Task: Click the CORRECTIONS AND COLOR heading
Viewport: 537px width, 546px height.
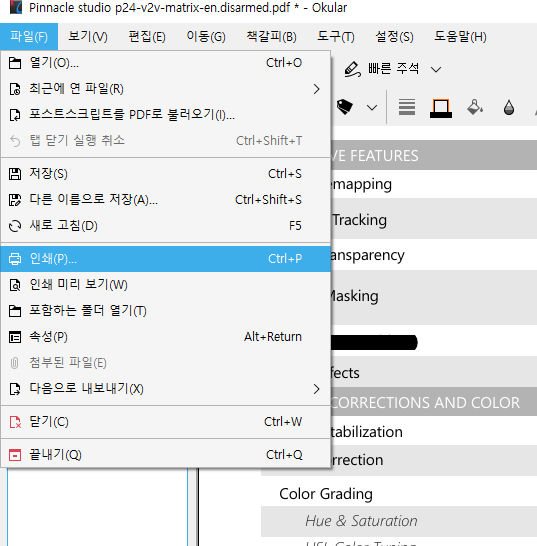Action: 425,403
